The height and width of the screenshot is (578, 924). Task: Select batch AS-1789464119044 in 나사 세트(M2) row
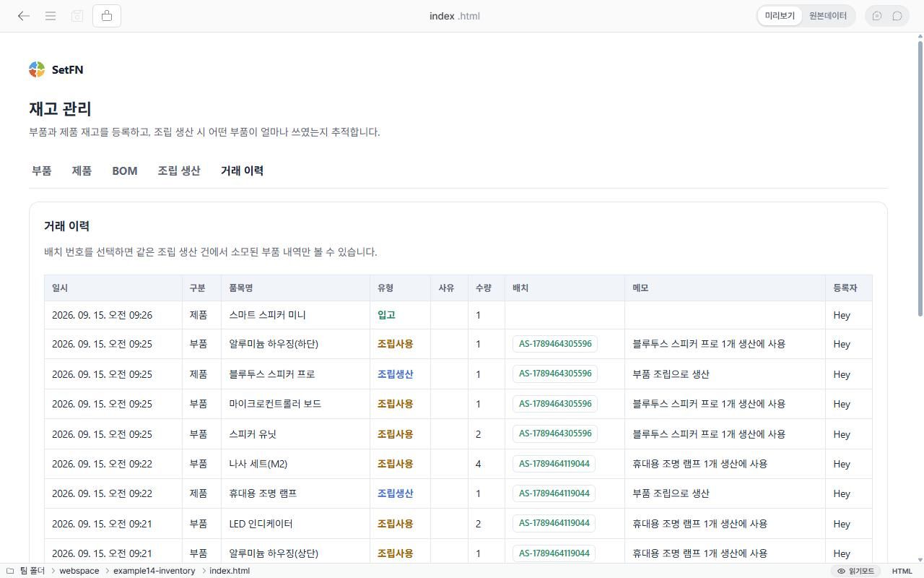point(554,464)
